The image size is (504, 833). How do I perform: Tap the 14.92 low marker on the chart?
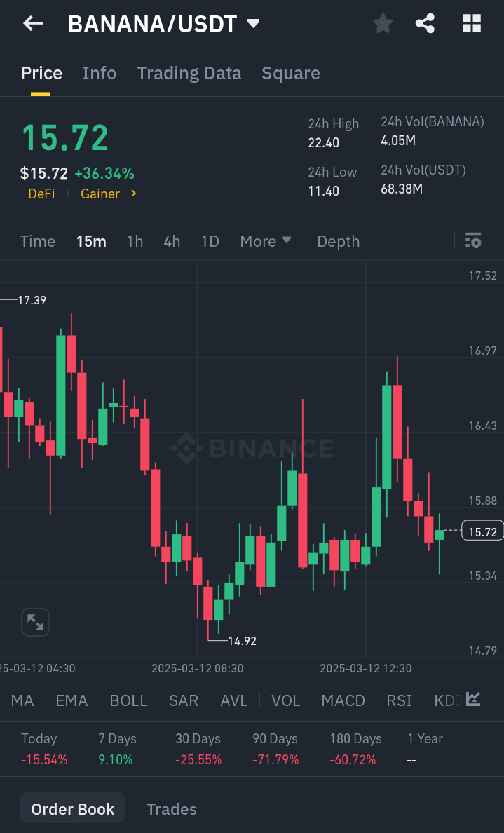[x=242, y=641]
